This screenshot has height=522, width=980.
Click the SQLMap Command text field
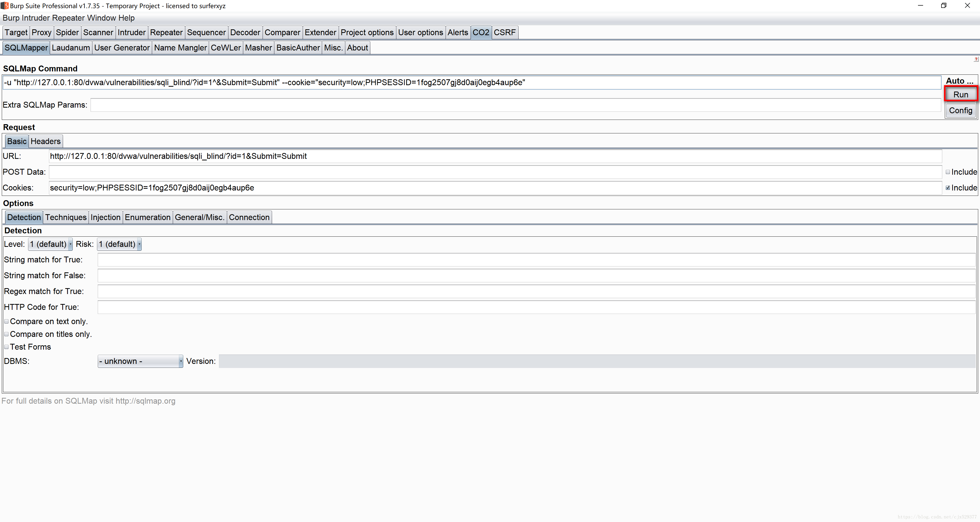pyautogui.click(x=472, y=83)
